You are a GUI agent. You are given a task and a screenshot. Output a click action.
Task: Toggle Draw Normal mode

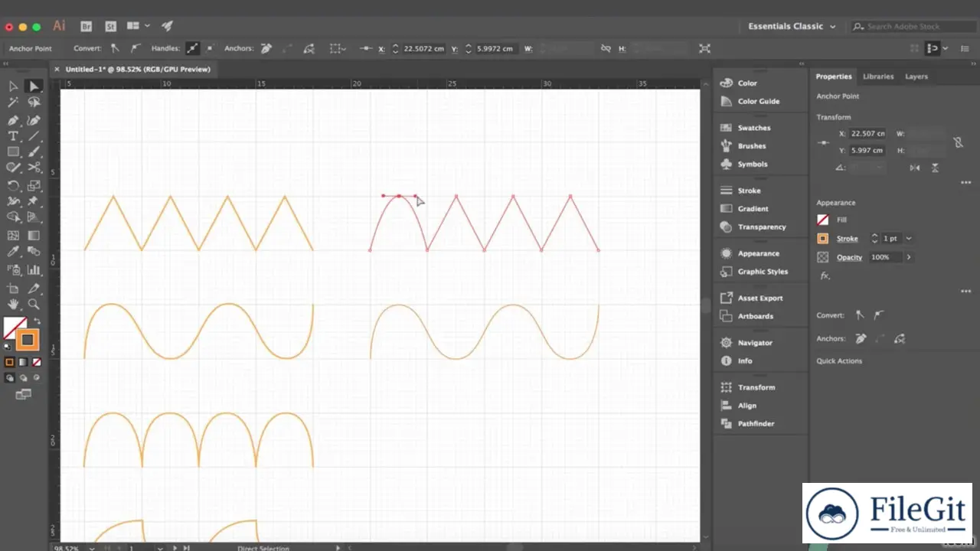pos(9,377)
